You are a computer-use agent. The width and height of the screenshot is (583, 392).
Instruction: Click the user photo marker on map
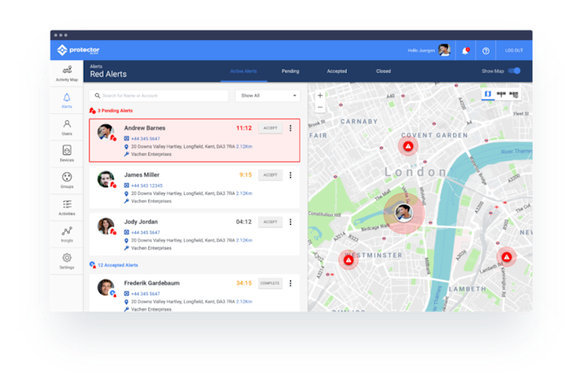click(x=403, y=213)
